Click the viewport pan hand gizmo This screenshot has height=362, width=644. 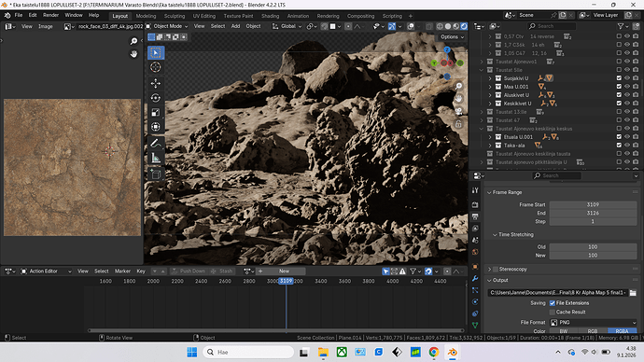458,99
